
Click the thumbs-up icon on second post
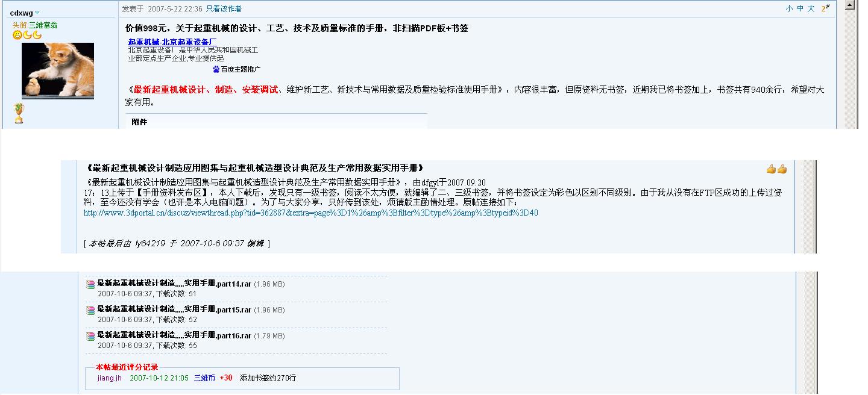pyautogui.click(x=776, y=169)
